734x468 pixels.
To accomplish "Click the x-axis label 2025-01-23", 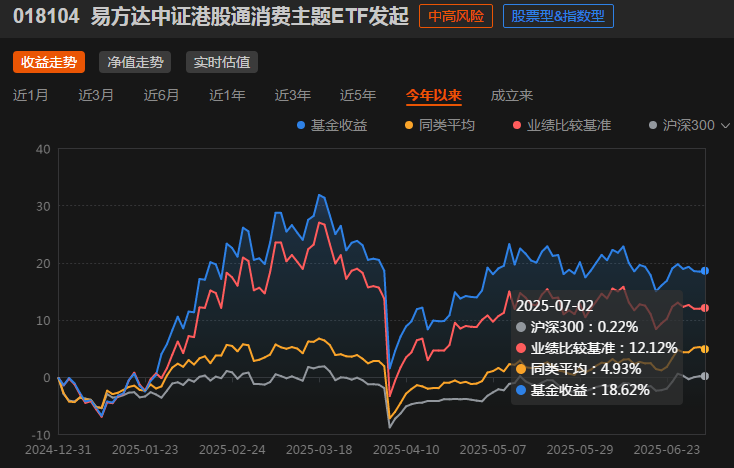I will pyautogui.click(x=145, y=450).
